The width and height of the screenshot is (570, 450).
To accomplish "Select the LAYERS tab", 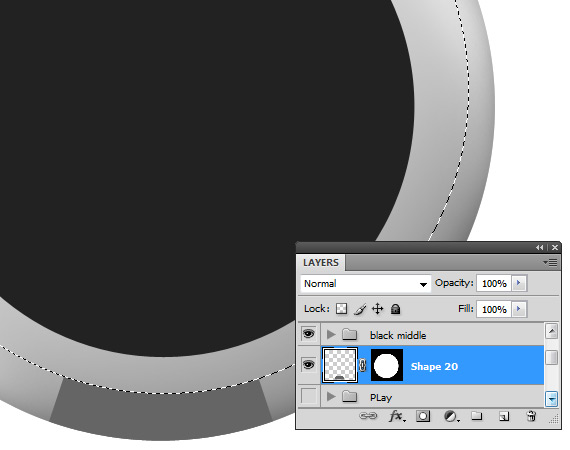I will pyautogui.click(x=321, y=262).
